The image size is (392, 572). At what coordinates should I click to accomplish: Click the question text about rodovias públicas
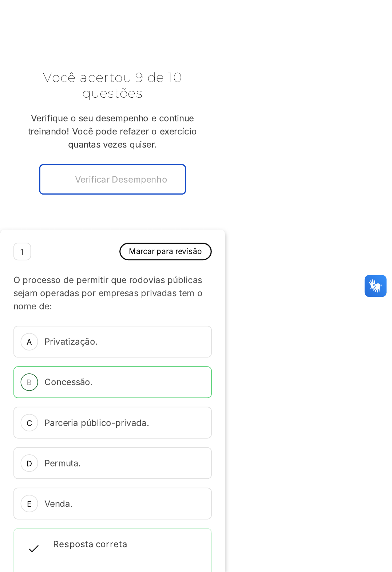pos(108,293)
